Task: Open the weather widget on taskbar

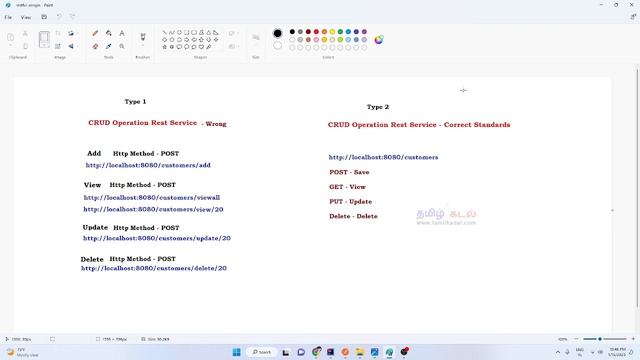Action: [x=22, y=352]
